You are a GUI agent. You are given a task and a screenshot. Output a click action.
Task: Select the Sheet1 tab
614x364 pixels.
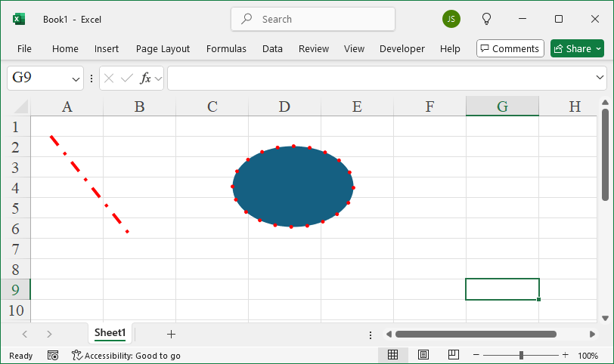pyautogui.click(x=110, y=333)
